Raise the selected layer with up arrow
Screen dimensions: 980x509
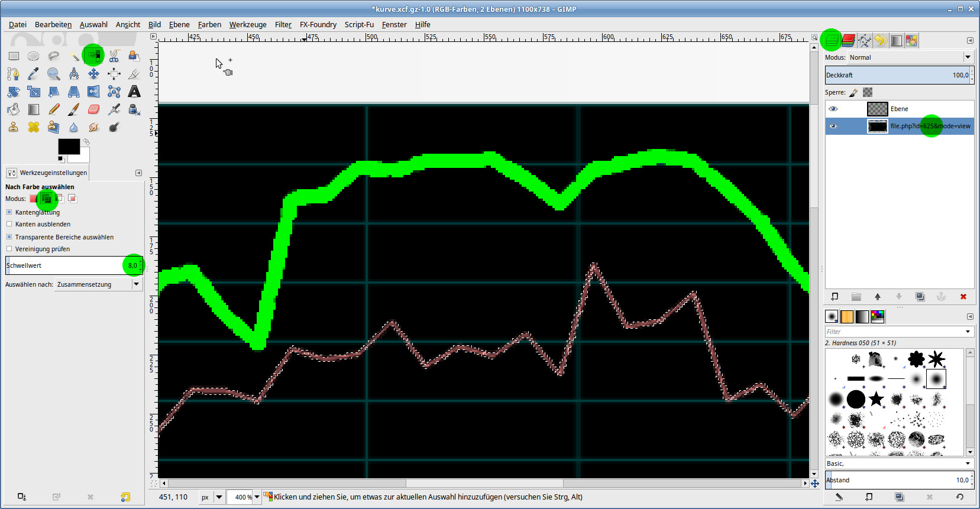point(878,297)
